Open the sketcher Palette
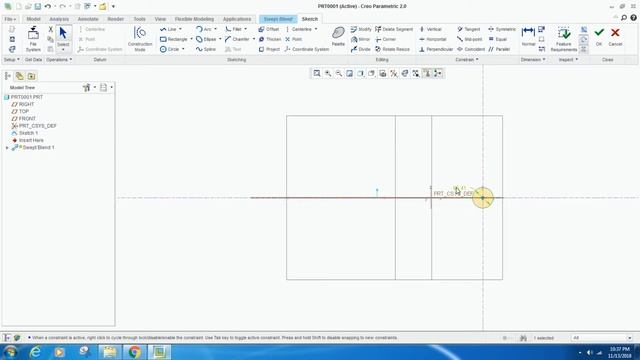640x360 pixels. [x=338, y=36]
